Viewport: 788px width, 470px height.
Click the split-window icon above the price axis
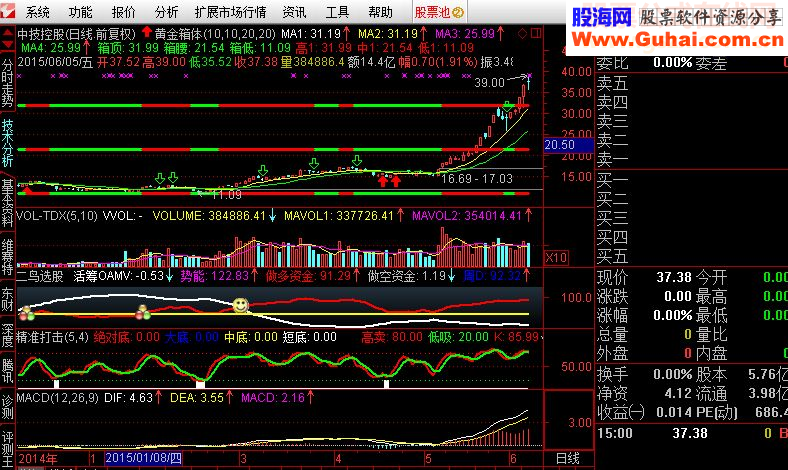[x=536, y=34]
